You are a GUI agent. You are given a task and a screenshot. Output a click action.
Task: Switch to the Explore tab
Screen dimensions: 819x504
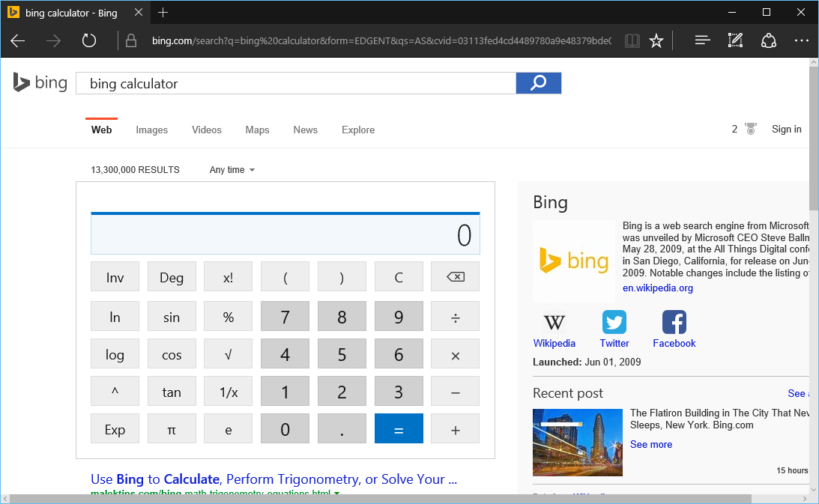coord(357,130)
